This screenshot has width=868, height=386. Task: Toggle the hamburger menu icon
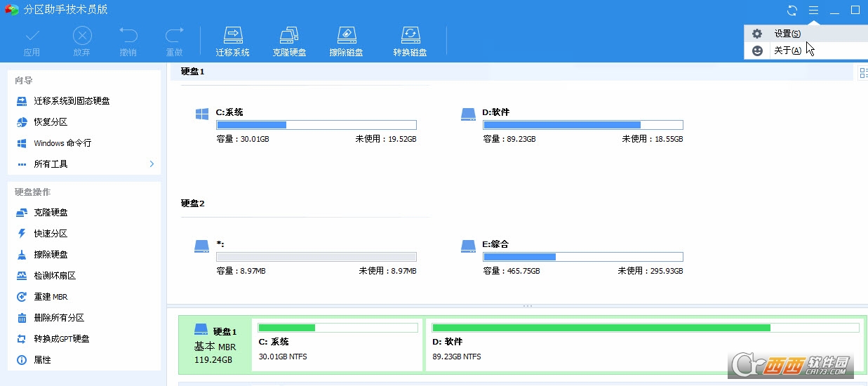coord(813,11)
